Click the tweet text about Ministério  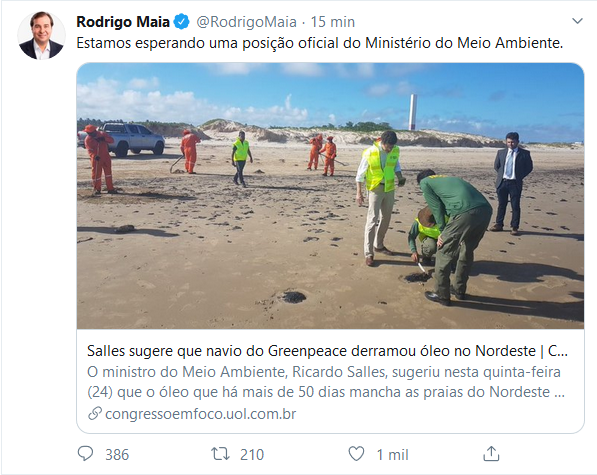pos(320,43)
